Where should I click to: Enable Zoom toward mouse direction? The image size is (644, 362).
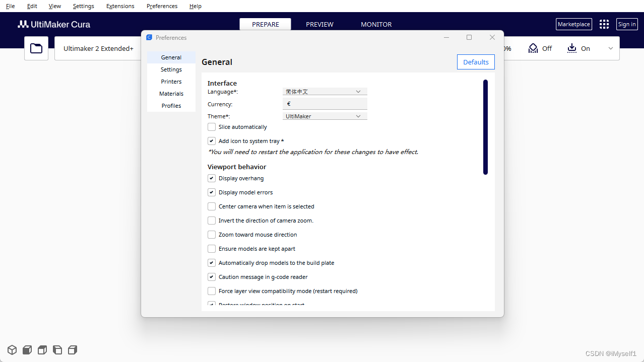(x=212, y=235)
